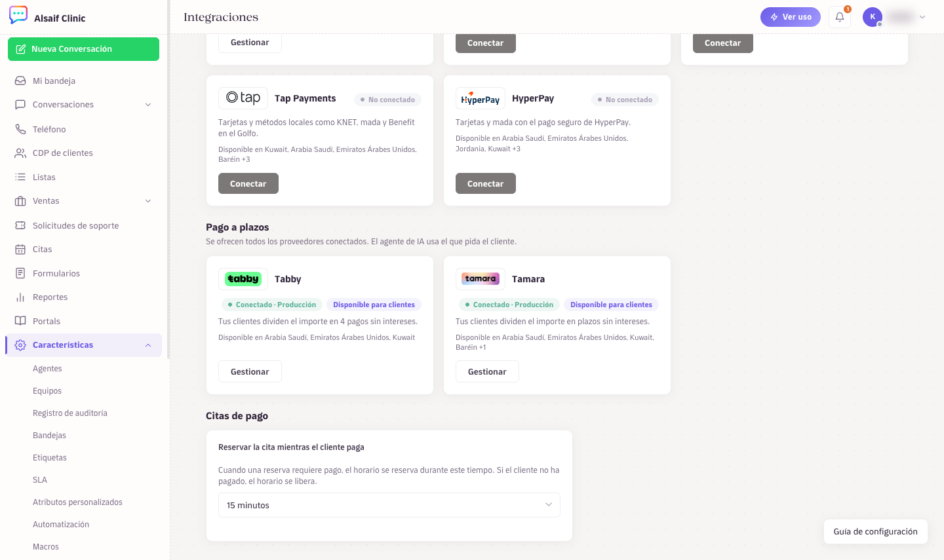The height and width of the screenshot is (560, 944).
Task: Open the notifications bell
Action: [x=840, y=17]
